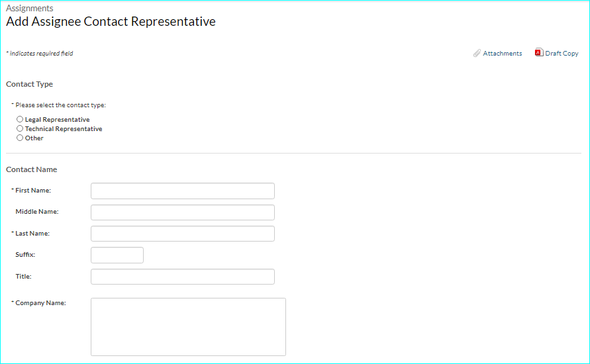Open the Draft Copy link text
This screenshot has width=590, height=364.
coord(562,54)
